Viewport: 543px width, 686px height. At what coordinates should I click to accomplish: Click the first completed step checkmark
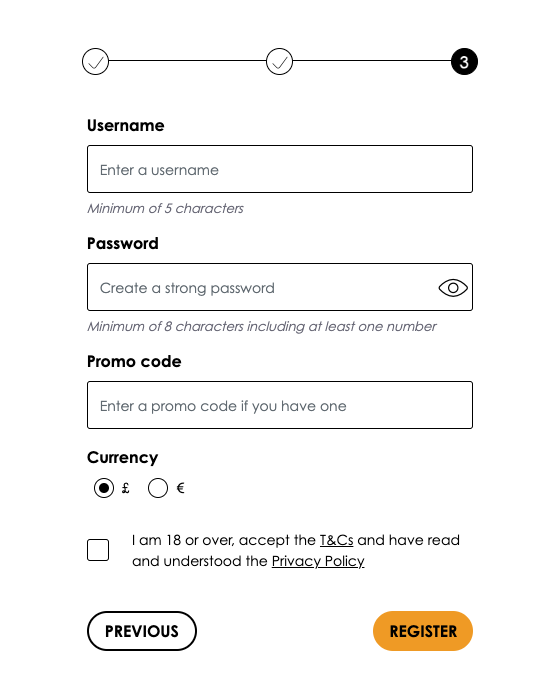tap(95, 62)
